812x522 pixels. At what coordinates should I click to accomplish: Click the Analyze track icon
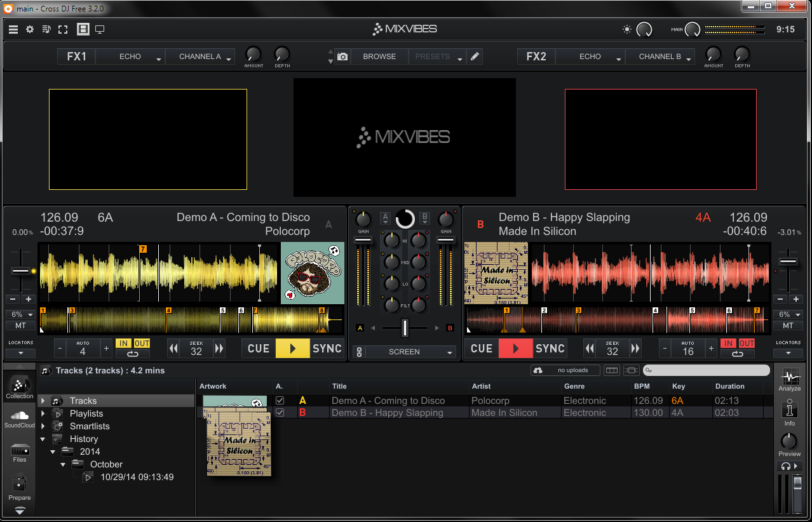coord(790,380)
